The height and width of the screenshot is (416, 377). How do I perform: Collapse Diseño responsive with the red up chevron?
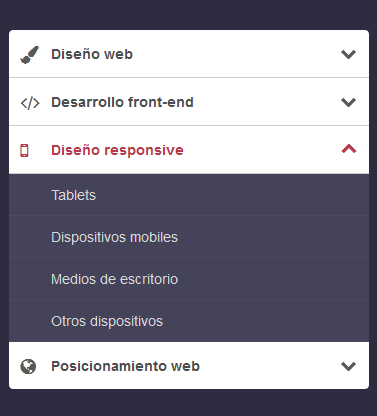tap(349, 149)
